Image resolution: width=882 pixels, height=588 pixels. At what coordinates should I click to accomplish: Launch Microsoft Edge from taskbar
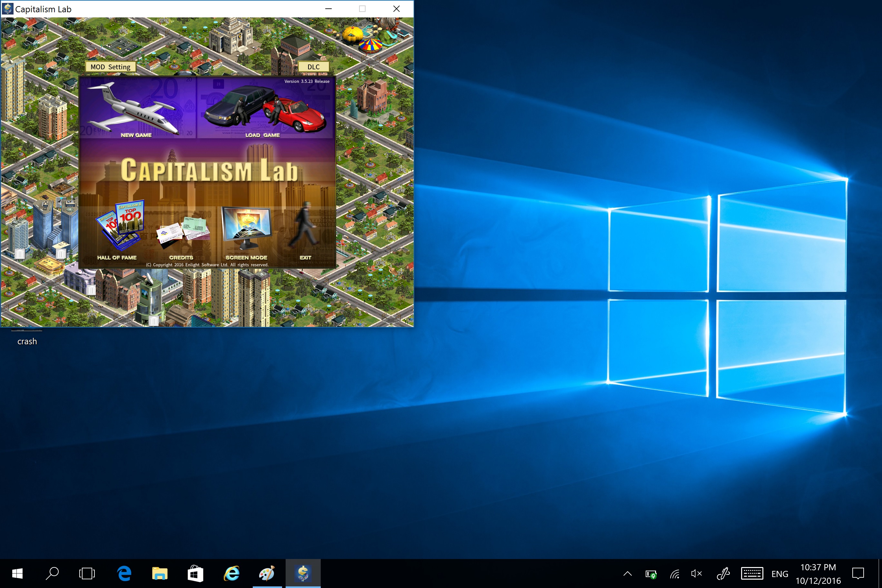point(124,573)
